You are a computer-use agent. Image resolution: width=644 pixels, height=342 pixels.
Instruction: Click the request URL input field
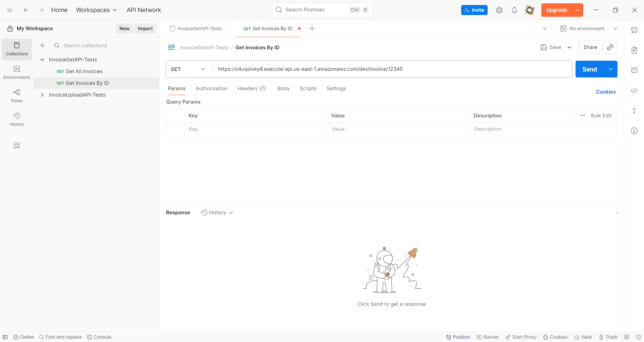369,69
